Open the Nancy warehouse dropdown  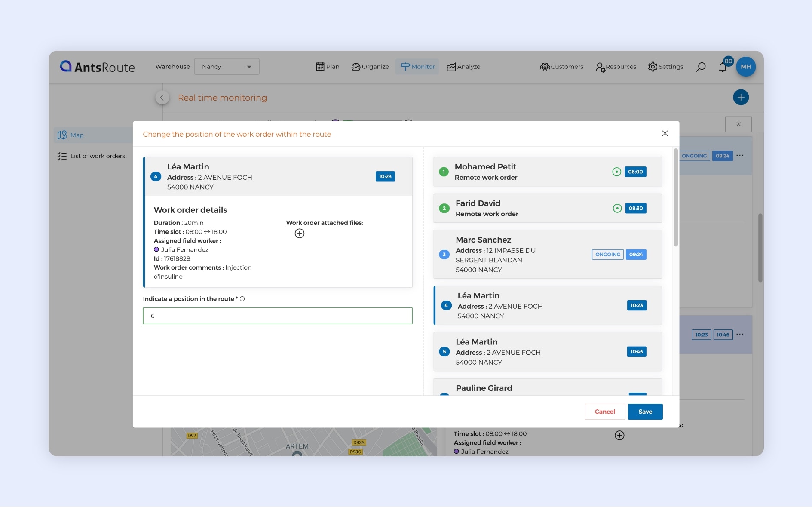[x=227, y=67]
